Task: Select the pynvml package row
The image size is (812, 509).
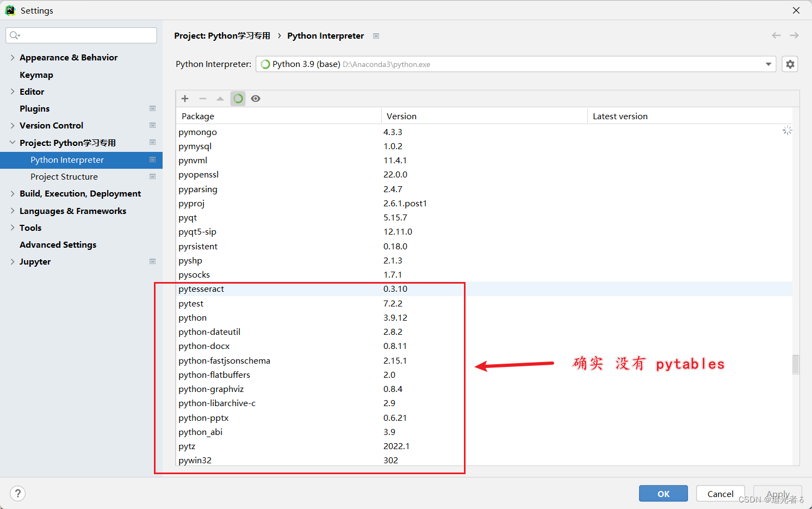Action: 484,160
